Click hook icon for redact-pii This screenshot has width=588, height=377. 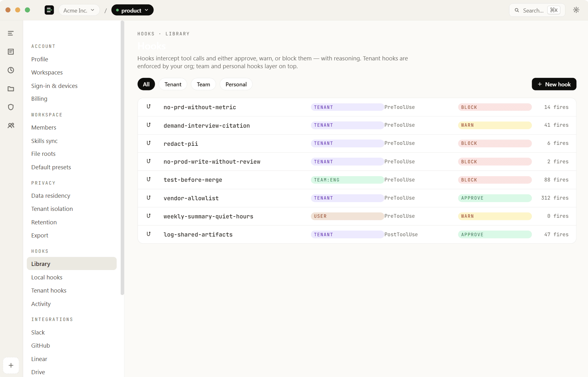pyautogui.click(x=149, y=143)
